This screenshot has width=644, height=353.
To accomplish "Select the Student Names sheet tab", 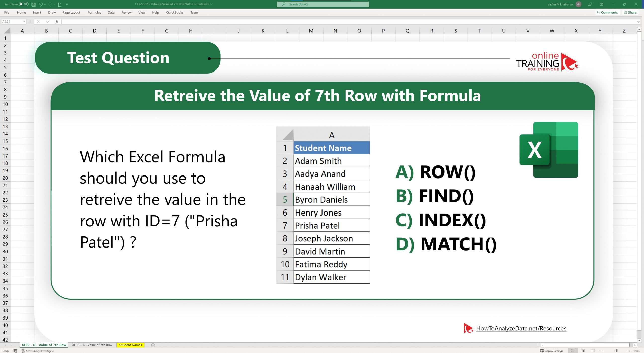I will pyautogui.click(x=130, y=345).
